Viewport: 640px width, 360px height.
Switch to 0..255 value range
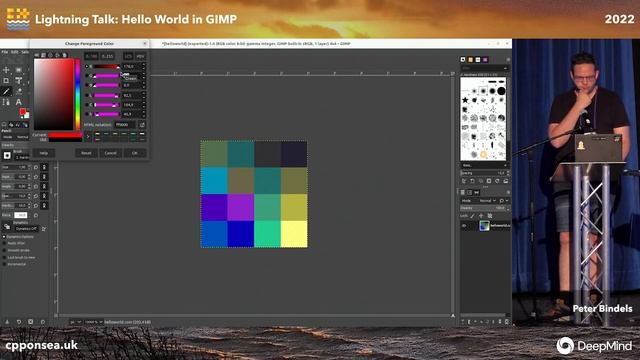coord(108,56)
